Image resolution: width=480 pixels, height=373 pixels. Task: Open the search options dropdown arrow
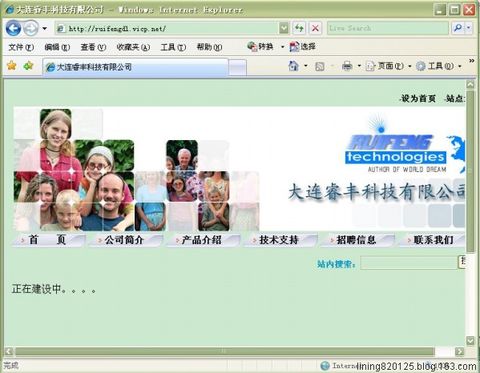coord(469,28)
